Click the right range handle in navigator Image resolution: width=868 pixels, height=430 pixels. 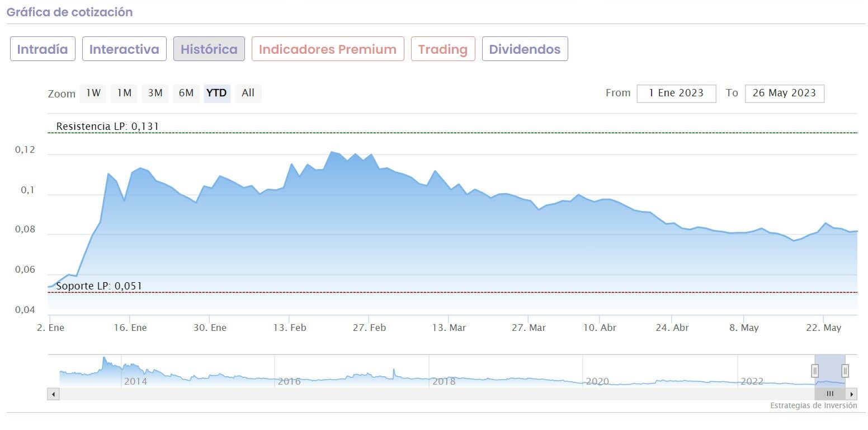coord(845,371)
